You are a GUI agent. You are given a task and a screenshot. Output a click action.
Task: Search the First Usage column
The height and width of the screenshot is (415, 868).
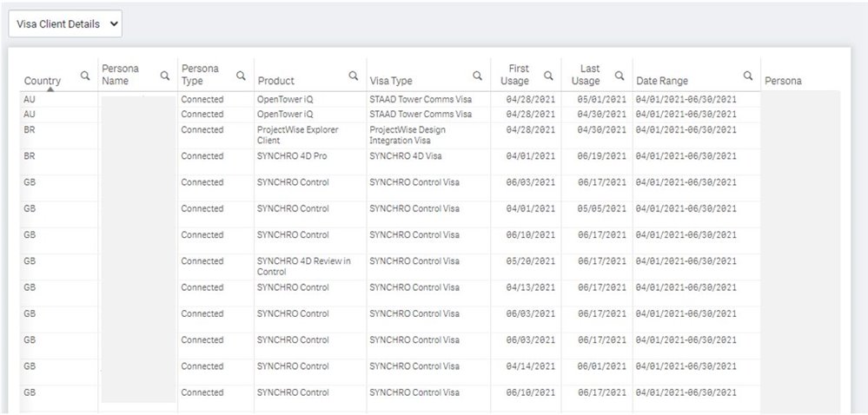[548, 76]
